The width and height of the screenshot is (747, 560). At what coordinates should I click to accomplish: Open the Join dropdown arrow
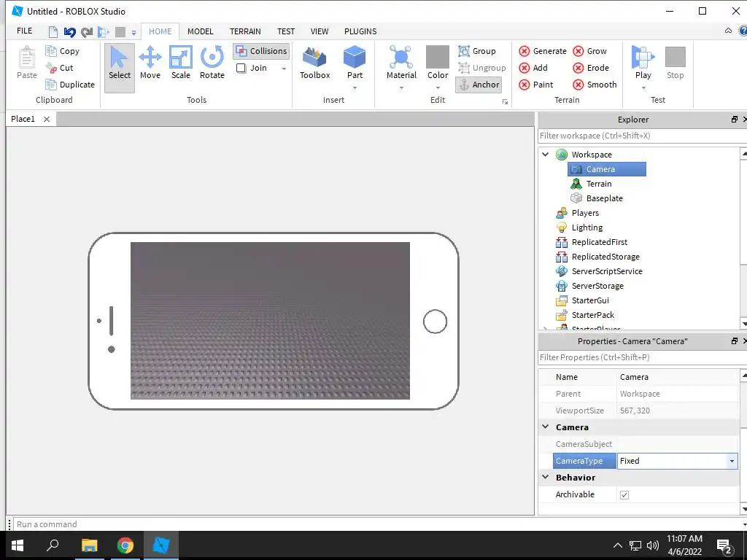click(284, 69)
